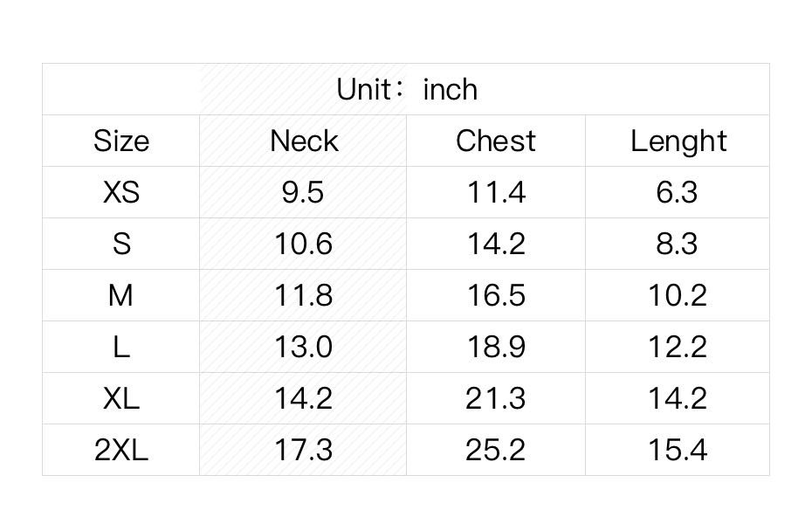Click the XS size row label
Screen dimensions: 812x517
(x=121, y=192)
